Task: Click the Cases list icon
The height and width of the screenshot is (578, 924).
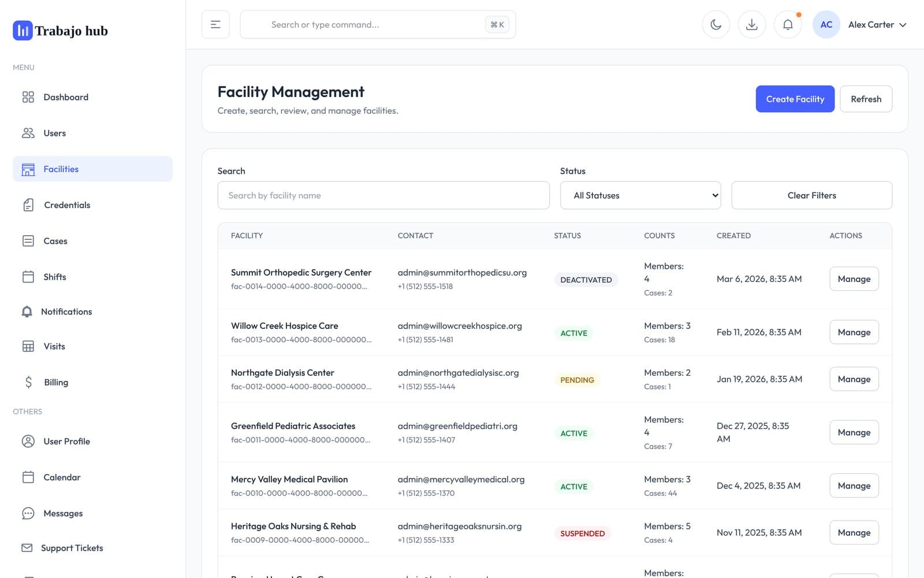Action: [28, 241]
